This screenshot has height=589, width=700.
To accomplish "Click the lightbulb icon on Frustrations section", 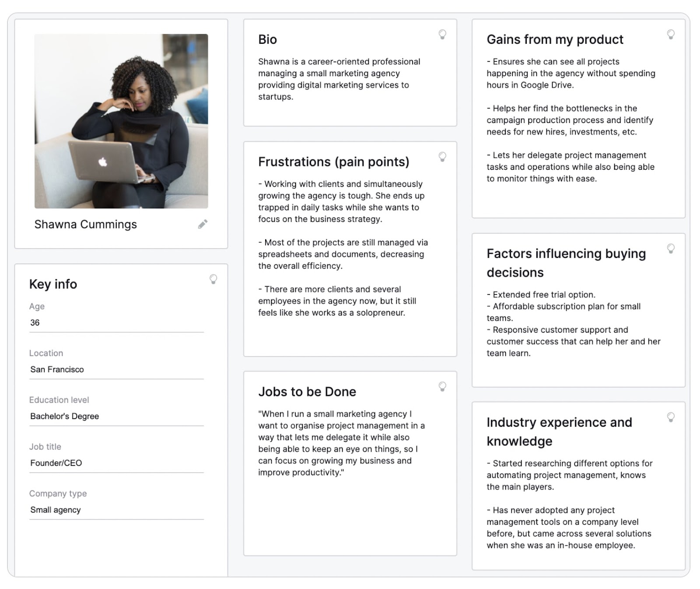I will (x=442, y=157).
